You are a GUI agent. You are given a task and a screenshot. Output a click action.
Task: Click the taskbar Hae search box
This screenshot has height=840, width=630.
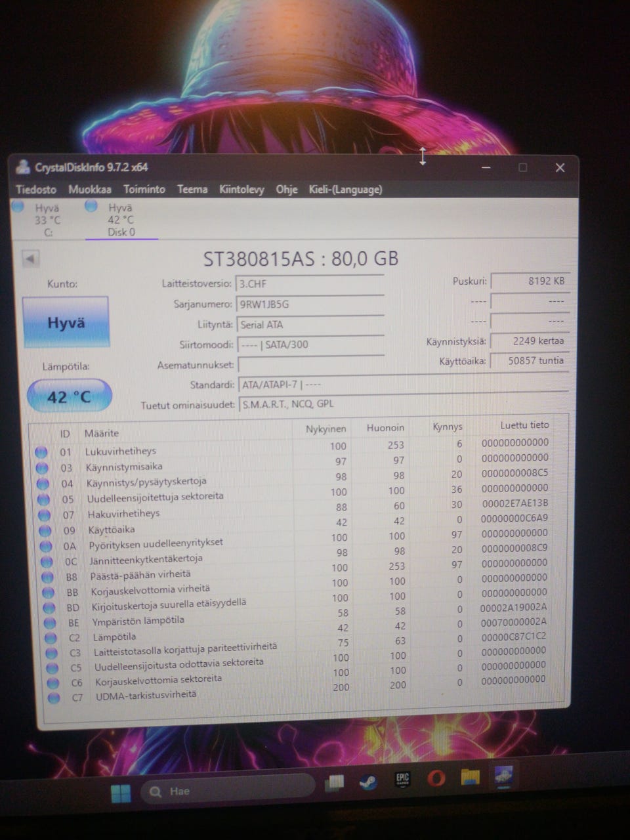point(228,791)
